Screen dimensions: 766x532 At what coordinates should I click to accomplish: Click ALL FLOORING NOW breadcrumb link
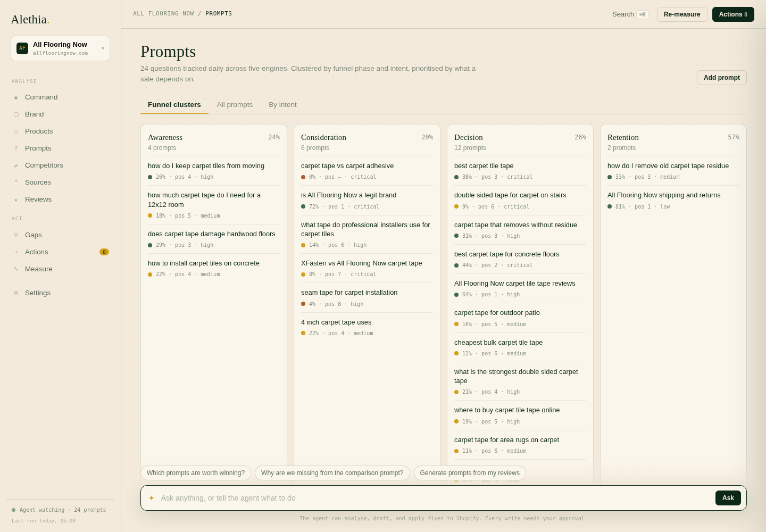(x=163, y=14)
